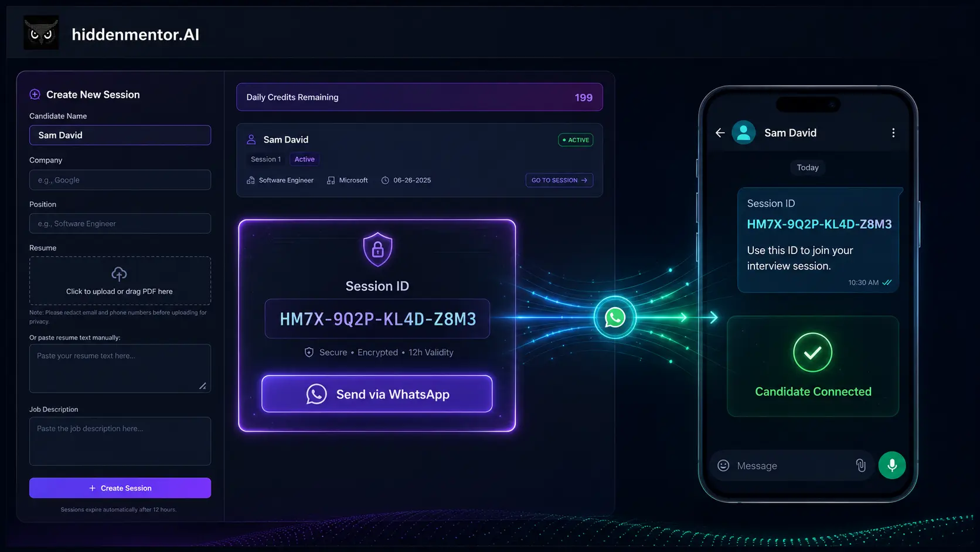The image size is (980, 552).
Task: Focus the Candidate Name field
Action: pos(120,135)
